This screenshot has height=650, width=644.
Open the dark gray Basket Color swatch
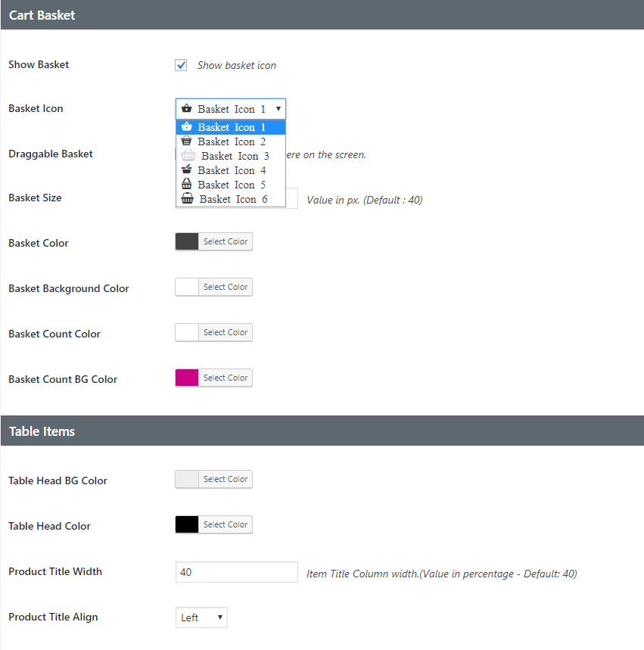[x=187, y=241]
